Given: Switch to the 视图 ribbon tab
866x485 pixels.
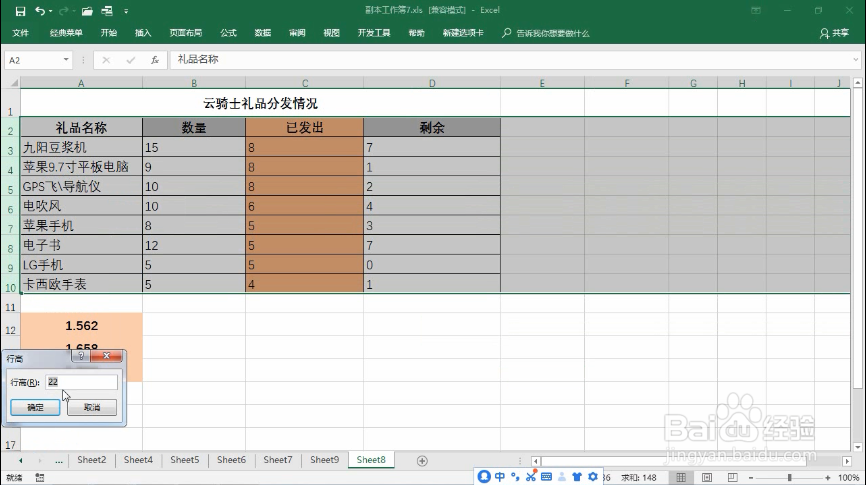Looking at the screenshot, I should point(331,33).
